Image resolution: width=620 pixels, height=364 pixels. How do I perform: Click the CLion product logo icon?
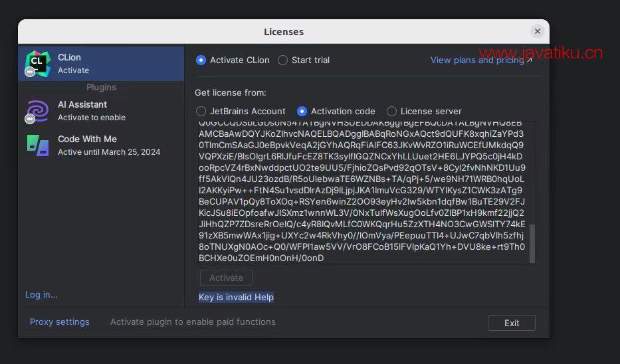(x=38, y=63)
